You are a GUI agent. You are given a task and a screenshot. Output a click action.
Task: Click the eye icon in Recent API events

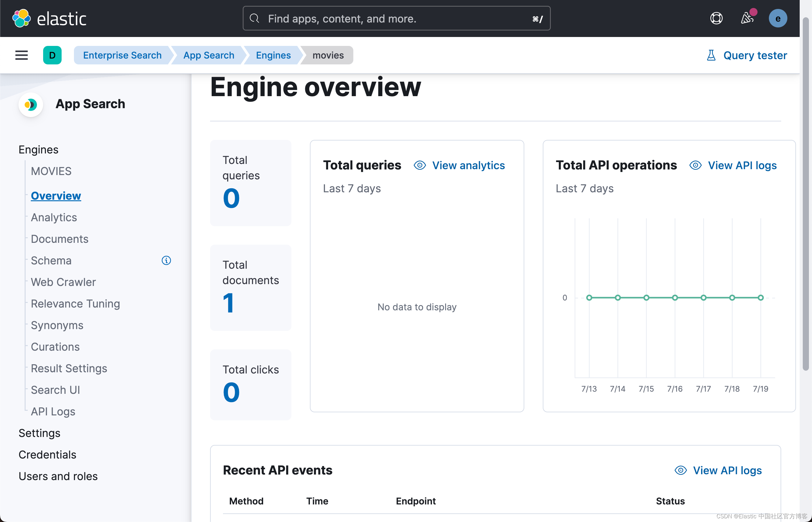click(680, 471)
